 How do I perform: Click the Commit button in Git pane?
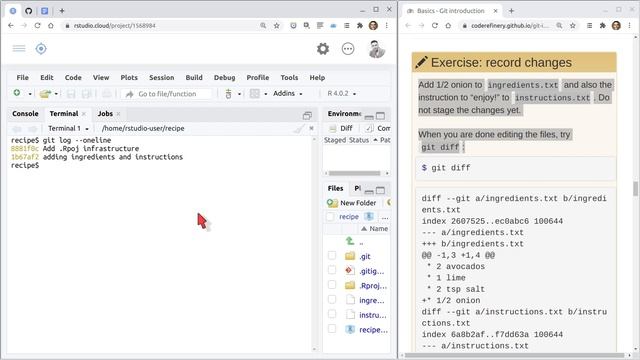(378, 128)
